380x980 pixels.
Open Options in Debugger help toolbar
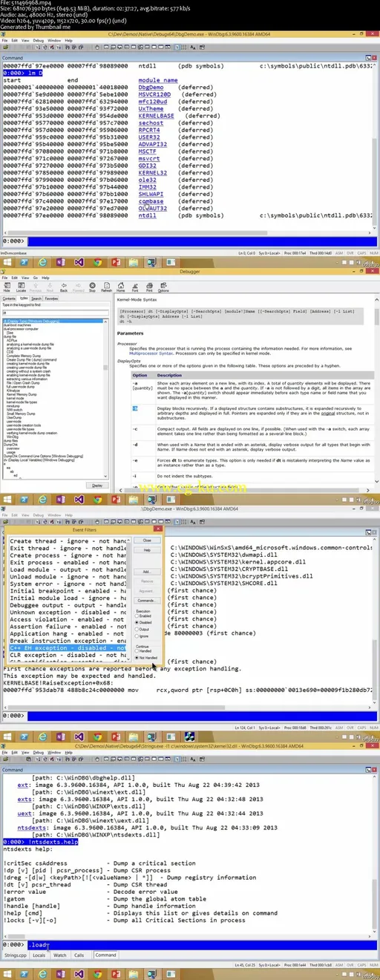(x=163, y=287)
